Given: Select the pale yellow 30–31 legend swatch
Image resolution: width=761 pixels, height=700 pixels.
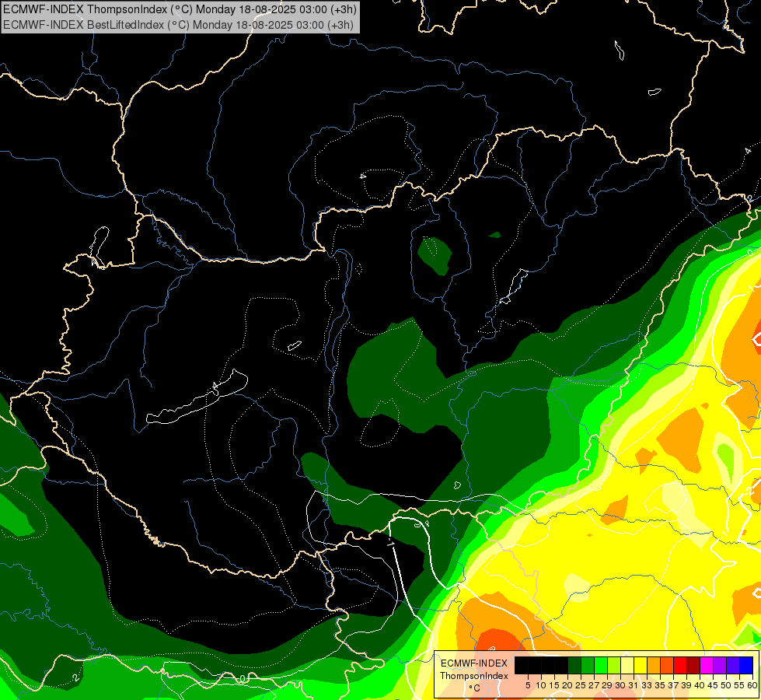Looking at the screenshot, I should 627,665.
